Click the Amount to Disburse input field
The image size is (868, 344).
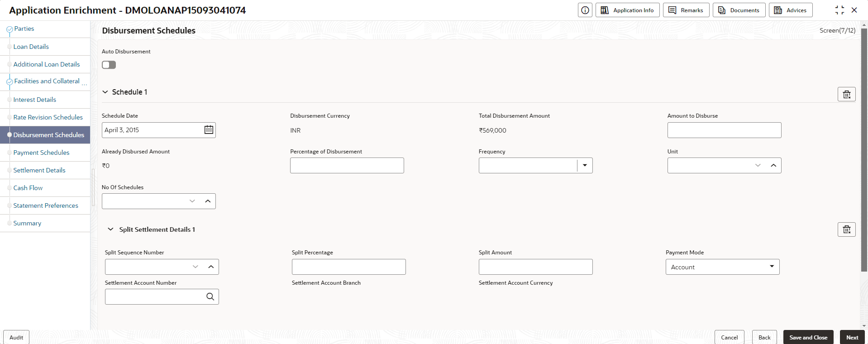click(x=724, y=130)
